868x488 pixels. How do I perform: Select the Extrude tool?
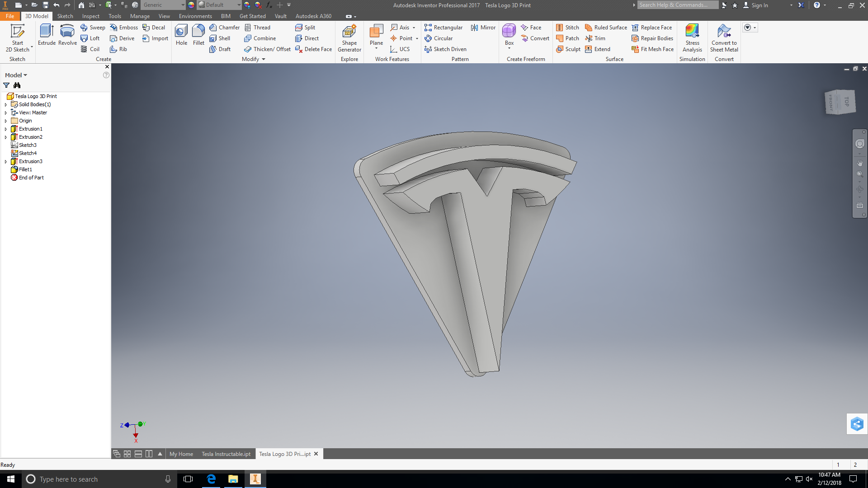(47, 36)
